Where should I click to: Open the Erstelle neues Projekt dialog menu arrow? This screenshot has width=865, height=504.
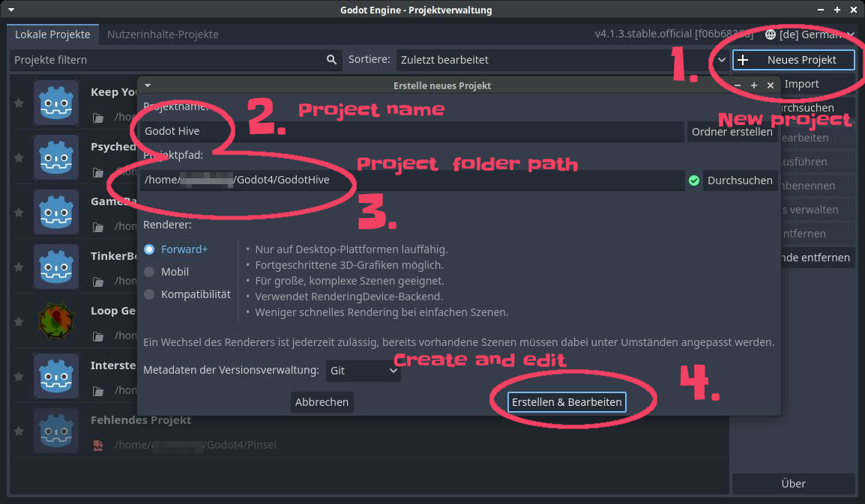148,85
